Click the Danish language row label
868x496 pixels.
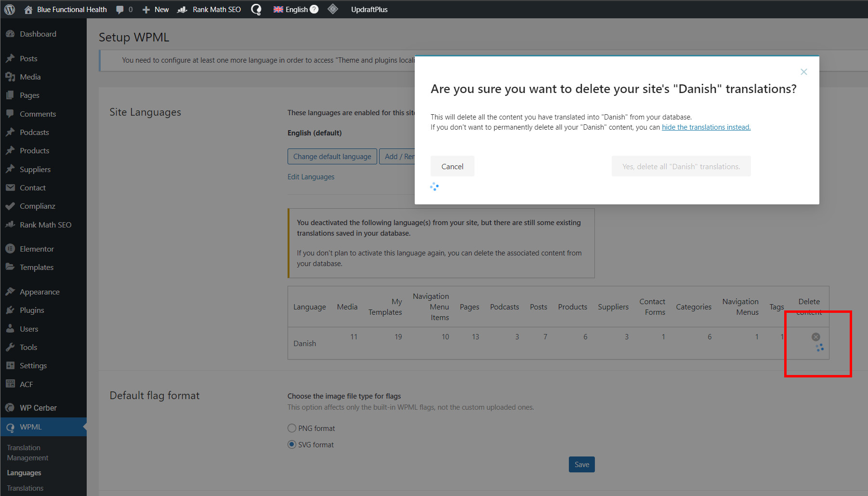pyautogui.click(x=305, y=343)
